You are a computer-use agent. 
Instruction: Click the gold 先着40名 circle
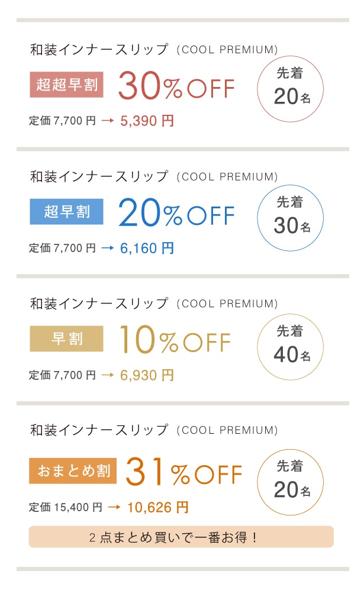pos(291,347)
